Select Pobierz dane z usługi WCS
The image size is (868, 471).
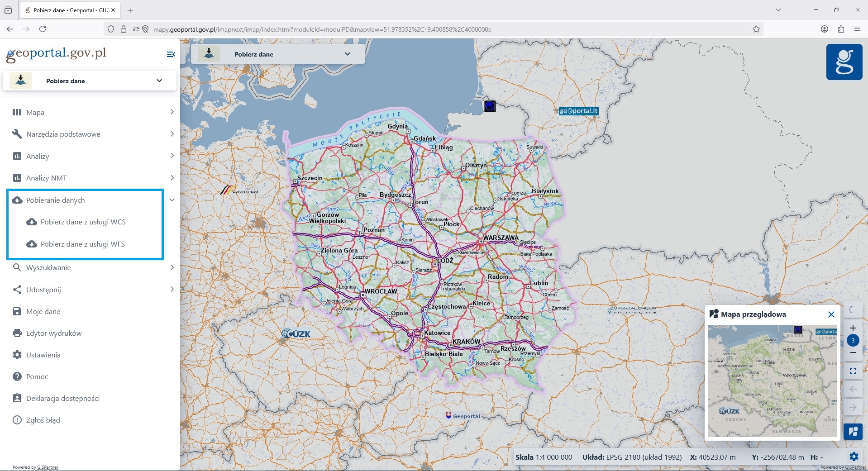coord(83,222)
